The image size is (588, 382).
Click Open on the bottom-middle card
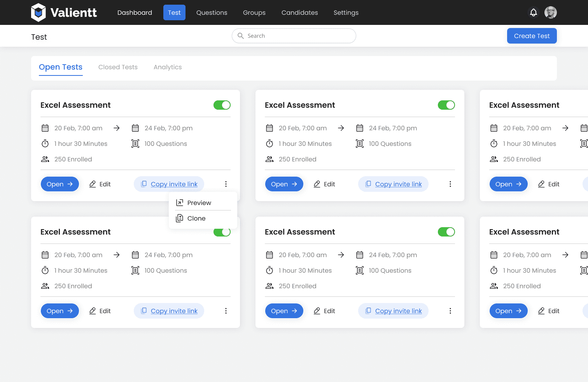pyautogui.click(x=284, y=311)
